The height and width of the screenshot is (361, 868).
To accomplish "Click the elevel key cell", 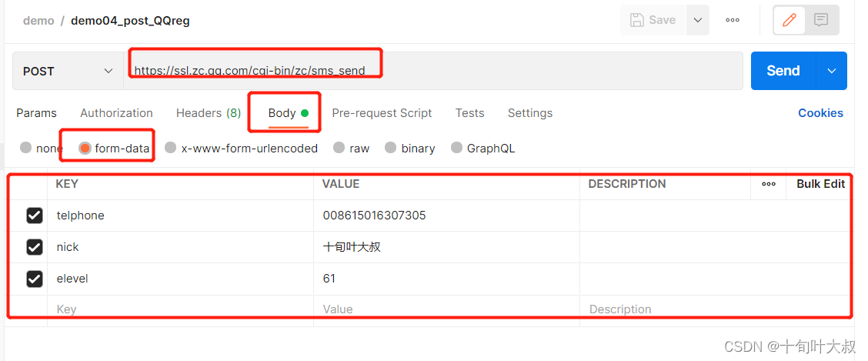I will 181,279.
